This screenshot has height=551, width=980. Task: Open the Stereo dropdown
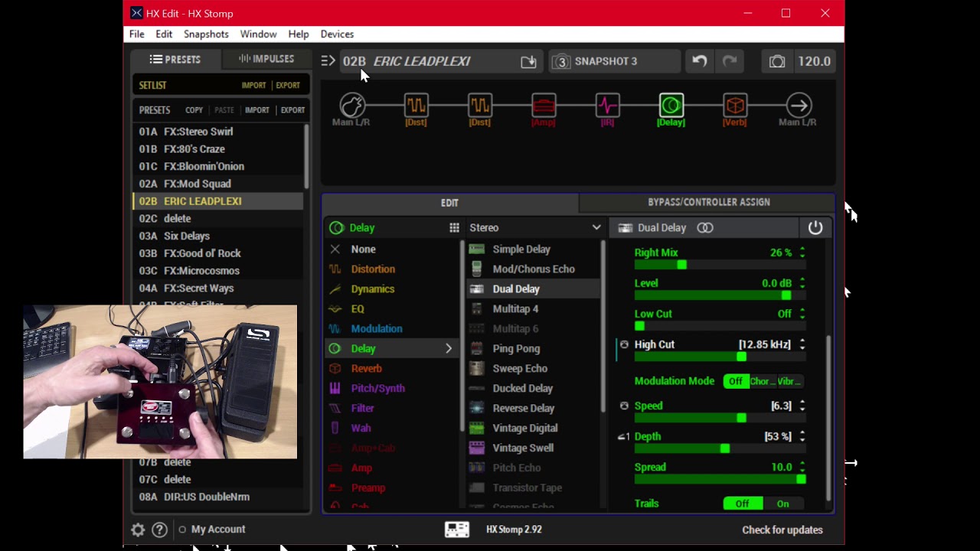pos(534,227)
